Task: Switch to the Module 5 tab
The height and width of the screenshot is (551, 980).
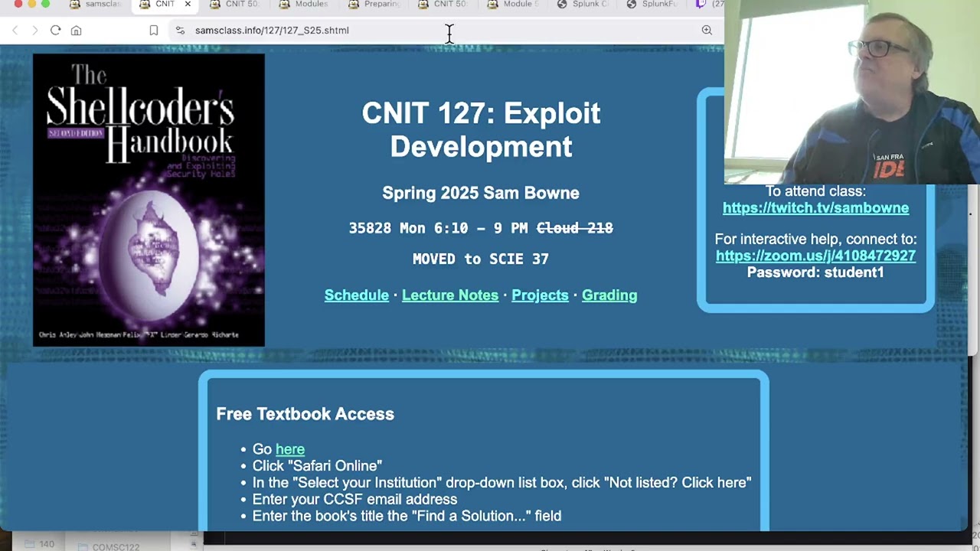Action: (513, 5)
